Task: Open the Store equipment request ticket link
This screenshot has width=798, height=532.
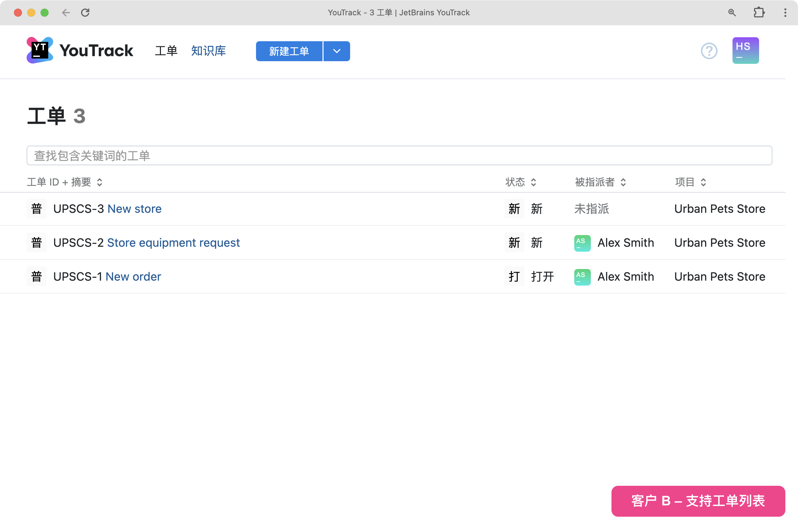Action: [173, 243]
